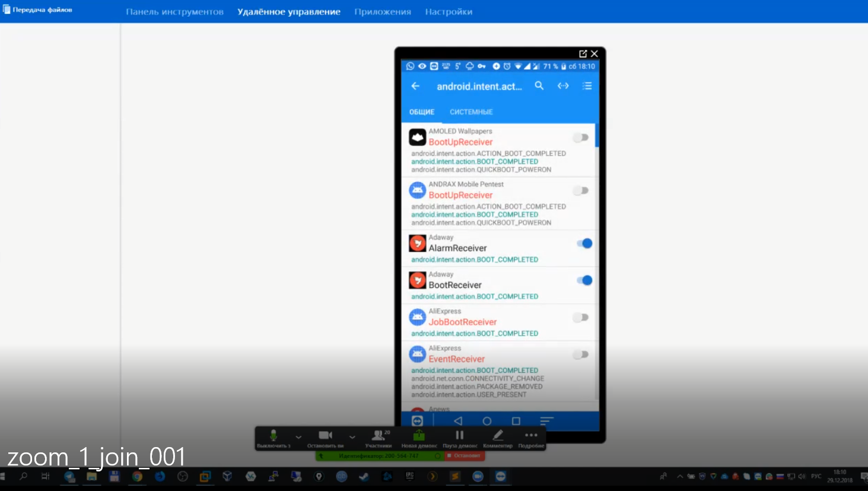The image size is (868, 491).
Task: Click the code brackets icon in app header
Action: coord(563,86)
